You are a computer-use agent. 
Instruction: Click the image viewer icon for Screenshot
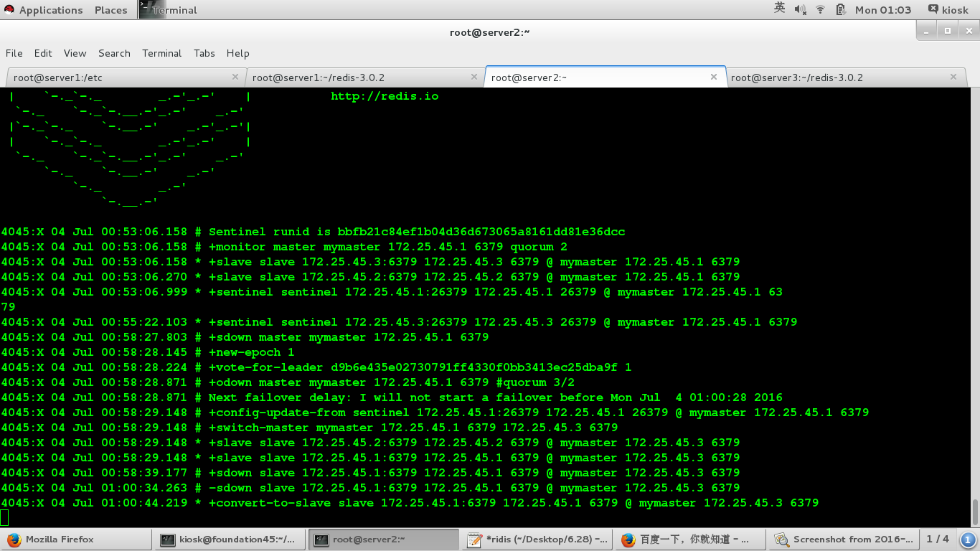click(x=781, y=540)
